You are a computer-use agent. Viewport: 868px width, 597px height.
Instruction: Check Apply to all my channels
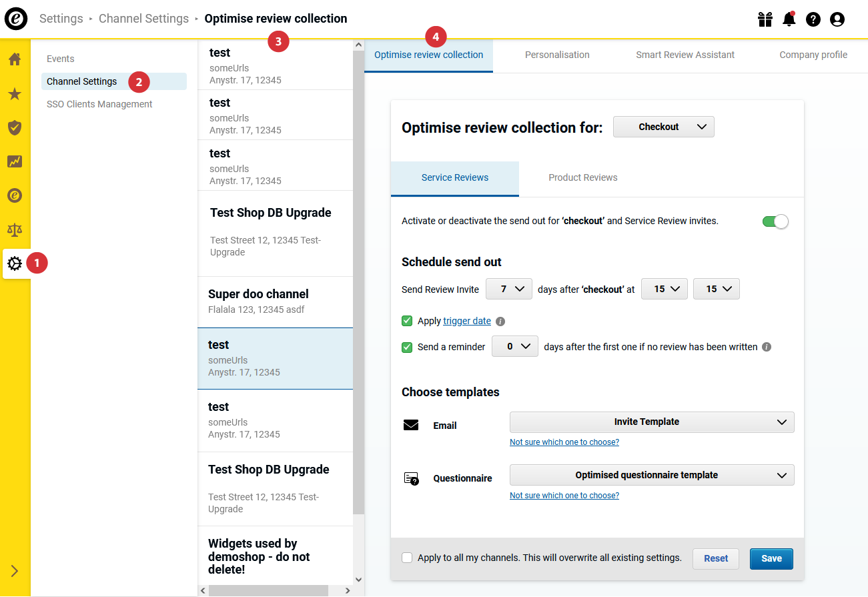407,558
